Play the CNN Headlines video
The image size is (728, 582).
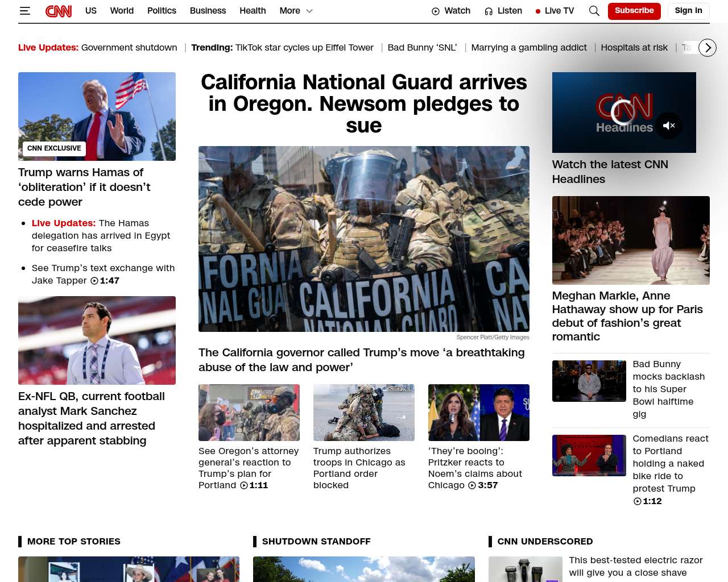pos(624,113)
